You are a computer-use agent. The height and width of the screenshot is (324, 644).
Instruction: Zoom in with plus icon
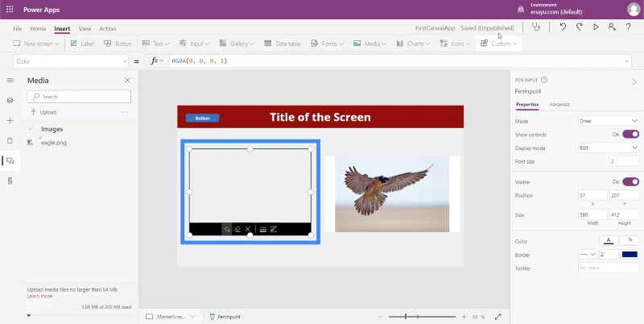click(x=464, y=317)
